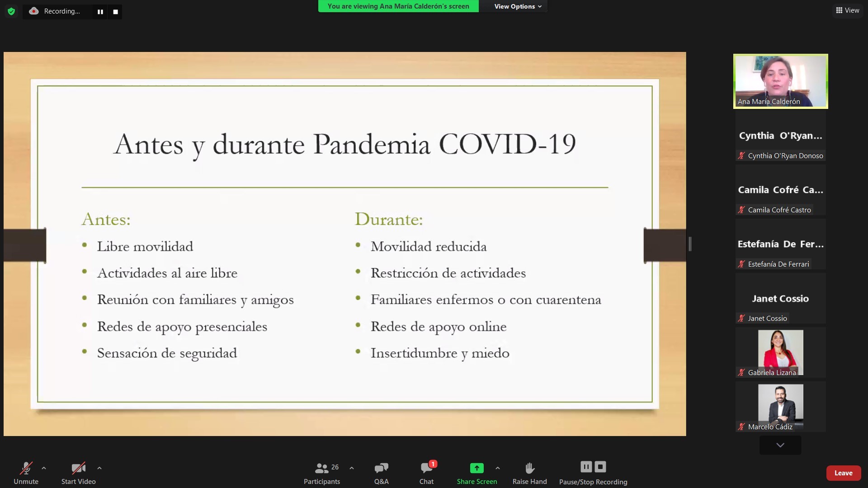The image size is (868, 488).
Task: Click the Share Screen icon
Action: tap(476, 468)
